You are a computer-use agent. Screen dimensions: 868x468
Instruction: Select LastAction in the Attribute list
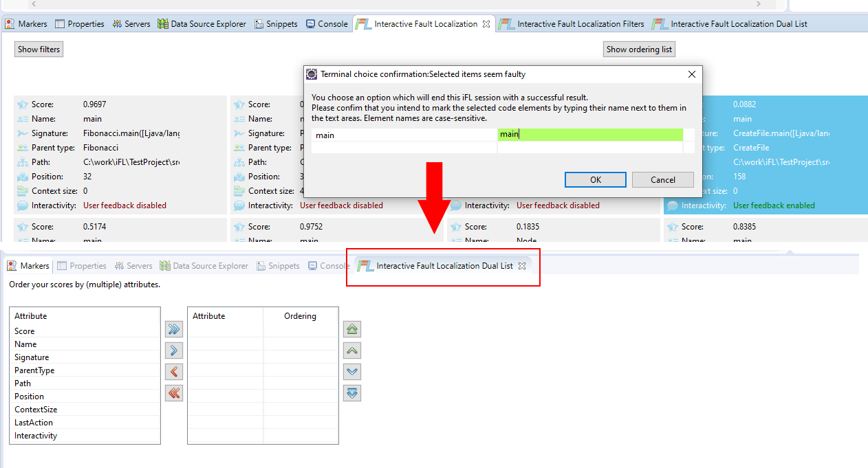coord(85,423)
